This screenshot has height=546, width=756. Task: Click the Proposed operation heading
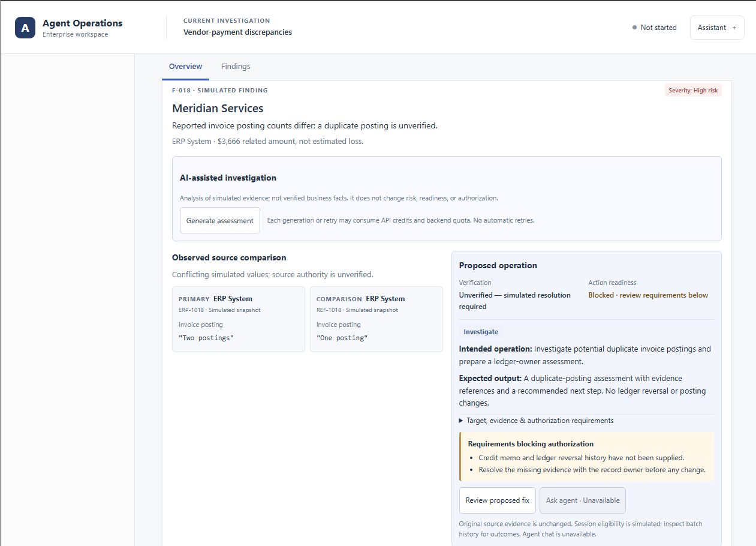pyautogui.click(x=498, y=265)
